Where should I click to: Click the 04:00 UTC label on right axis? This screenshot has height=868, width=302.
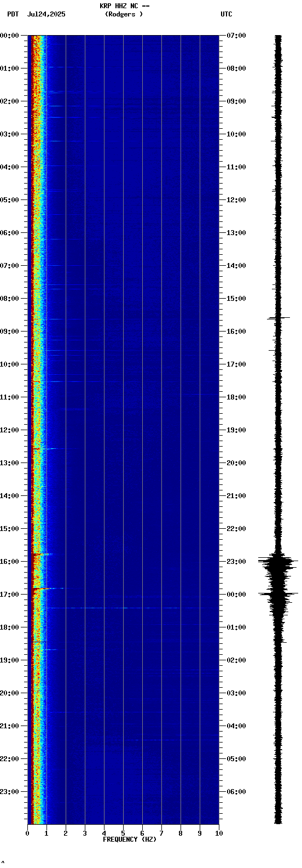pyautogui.click(x=236, y=726)
